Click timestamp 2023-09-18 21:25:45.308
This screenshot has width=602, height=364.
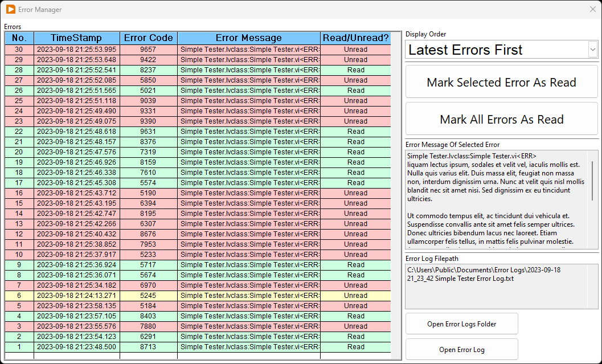[x=76, y=183]
